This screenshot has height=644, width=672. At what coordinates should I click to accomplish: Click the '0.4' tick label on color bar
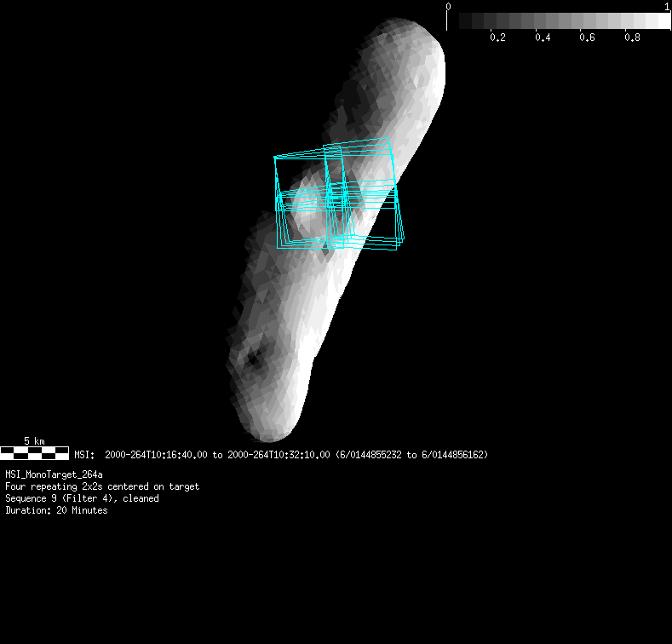[x=543, y=37]
